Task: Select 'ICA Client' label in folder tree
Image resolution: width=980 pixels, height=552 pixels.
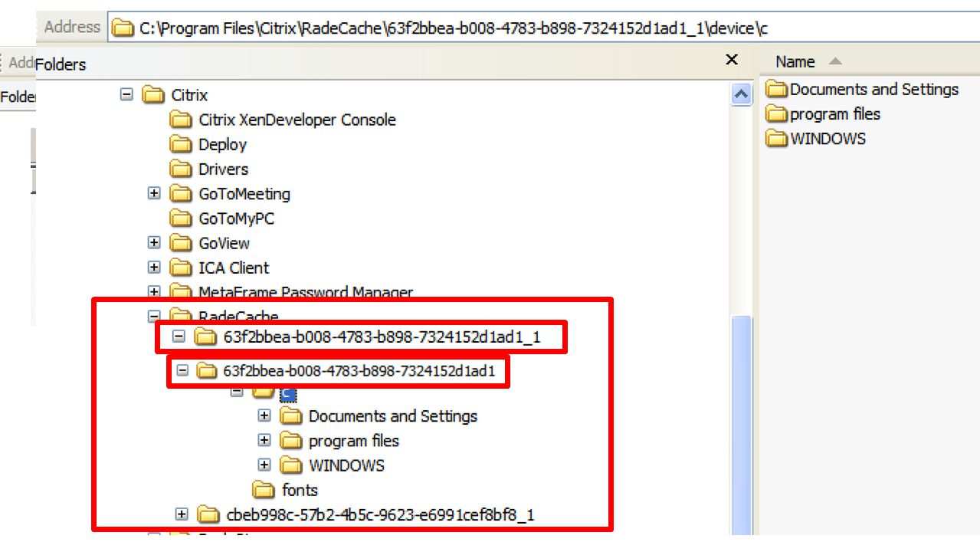Action: pos(234,268)
